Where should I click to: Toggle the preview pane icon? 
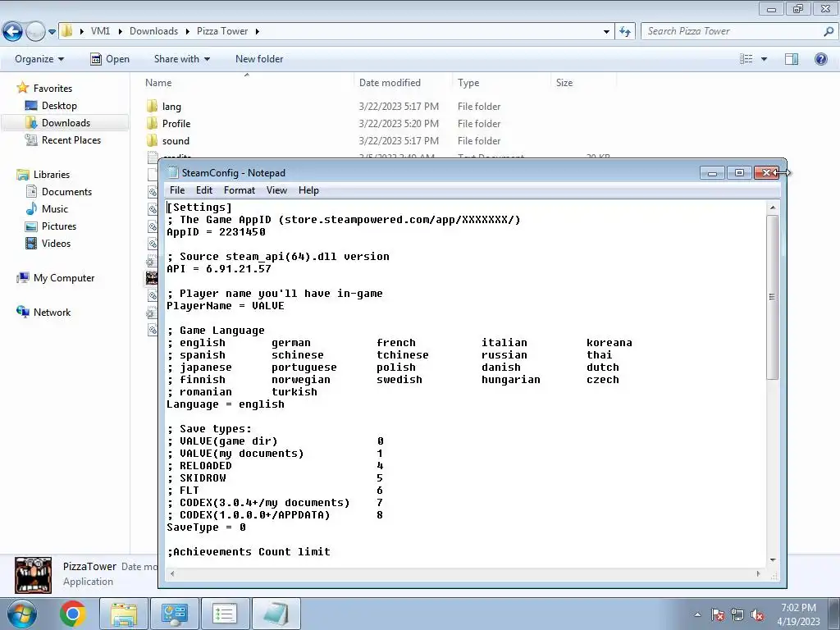click(x=792, y=59)
